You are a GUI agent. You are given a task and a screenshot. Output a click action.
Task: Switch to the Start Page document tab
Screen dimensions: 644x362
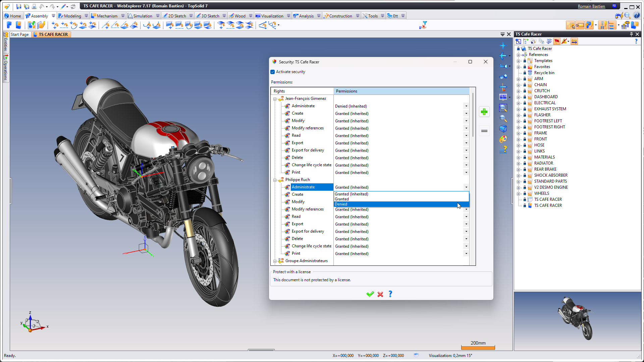[20, 35]
